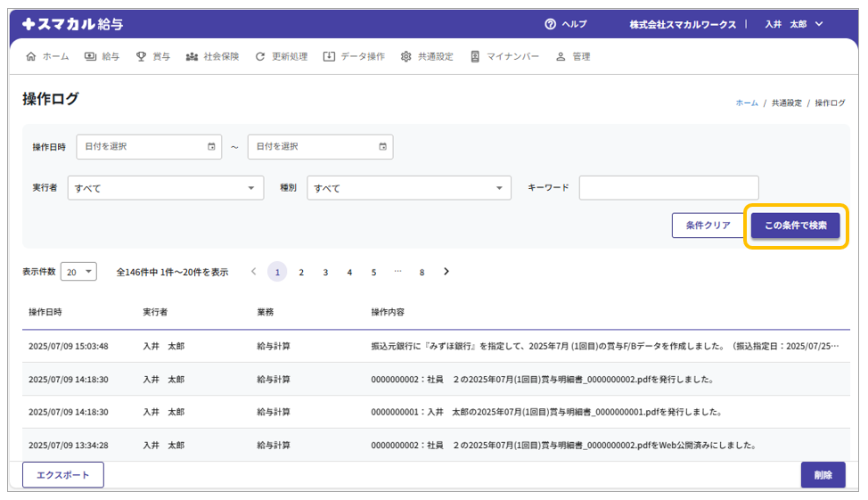Change 表示件数 rows-per-page dropdown
The height and width of the screenshot is (500, 868).
tap(78, 272)
